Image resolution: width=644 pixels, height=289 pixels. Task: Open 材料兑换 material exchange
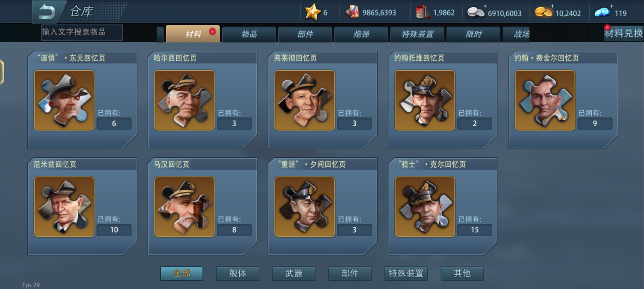point(623,33)
